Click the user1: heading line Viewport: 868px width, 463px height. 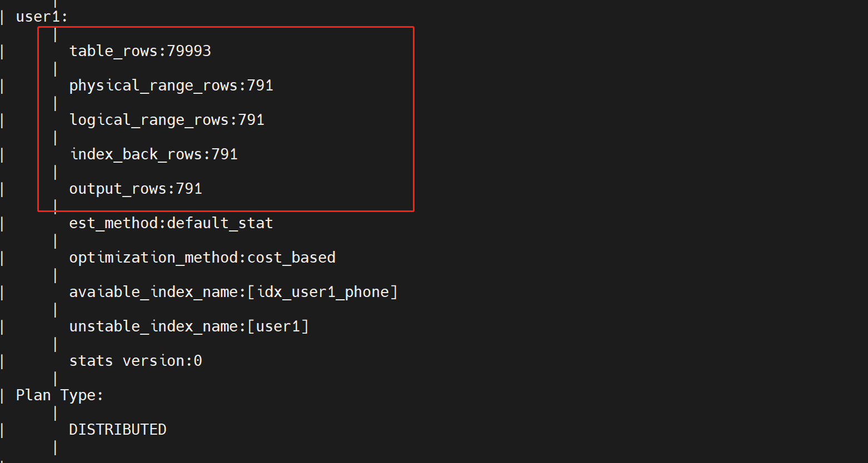tap(42, 17)
